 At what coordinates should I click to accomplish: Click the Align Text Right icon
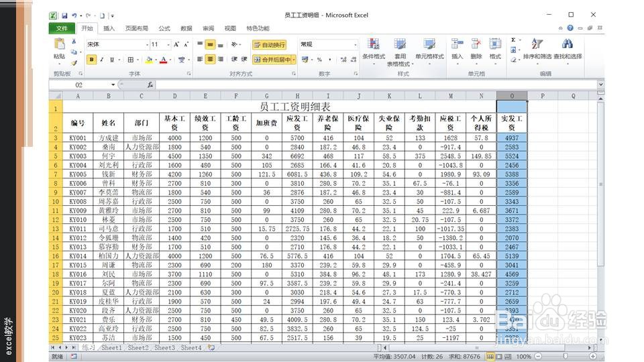point(221,60)
